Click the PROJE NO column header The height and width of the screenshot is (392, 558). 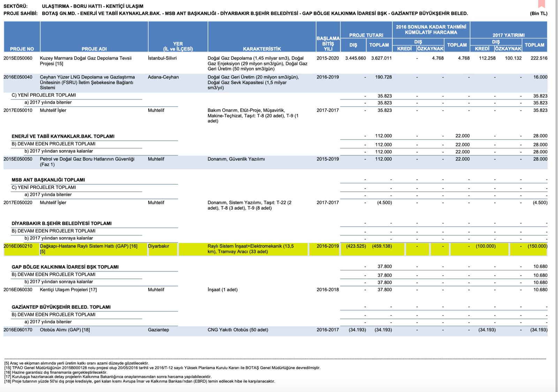[22, 49]
